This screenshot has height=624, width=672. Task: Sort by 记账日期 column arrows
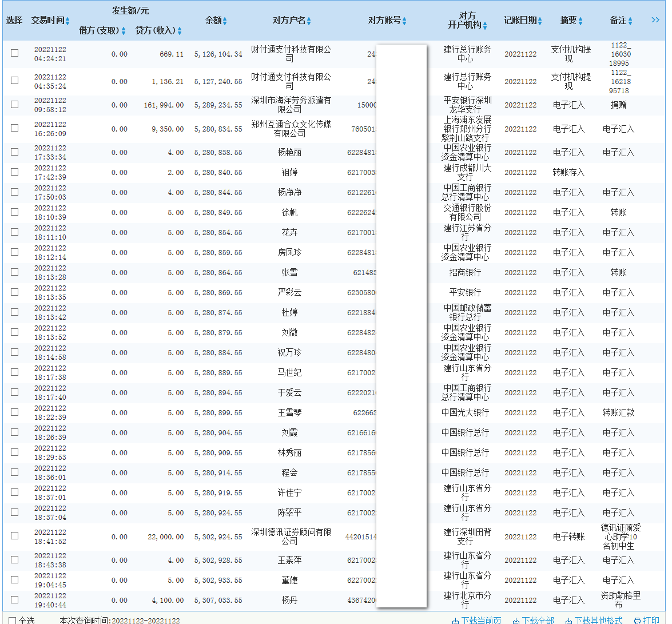(540, 21)
